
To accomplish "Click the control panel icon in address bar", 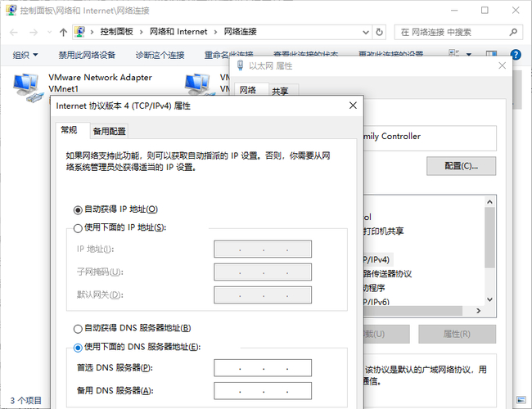I will (x=80, y=32).
